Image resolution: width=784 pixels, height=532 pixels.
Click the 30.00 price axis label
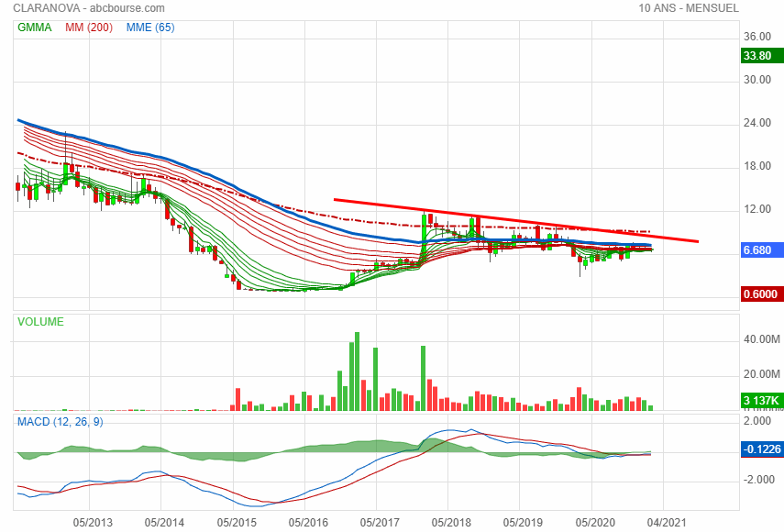pyautogui.click(x=757, y=80)
